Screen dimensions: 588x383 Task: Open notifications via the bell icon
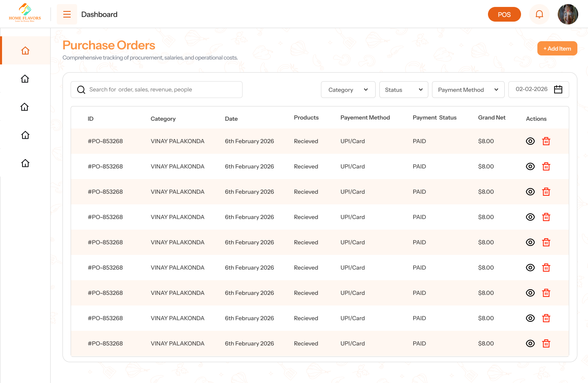tap(539, 15)
